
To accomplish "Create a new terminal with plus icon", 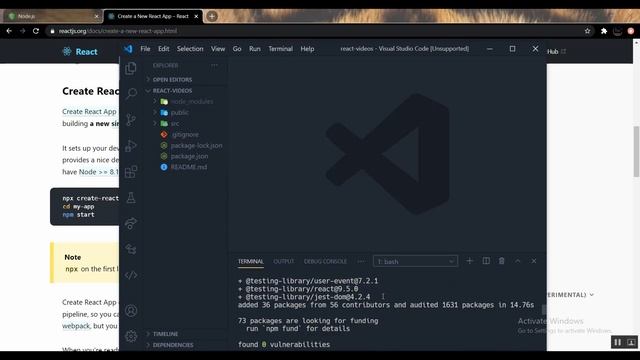I will (x=469, y=261).
